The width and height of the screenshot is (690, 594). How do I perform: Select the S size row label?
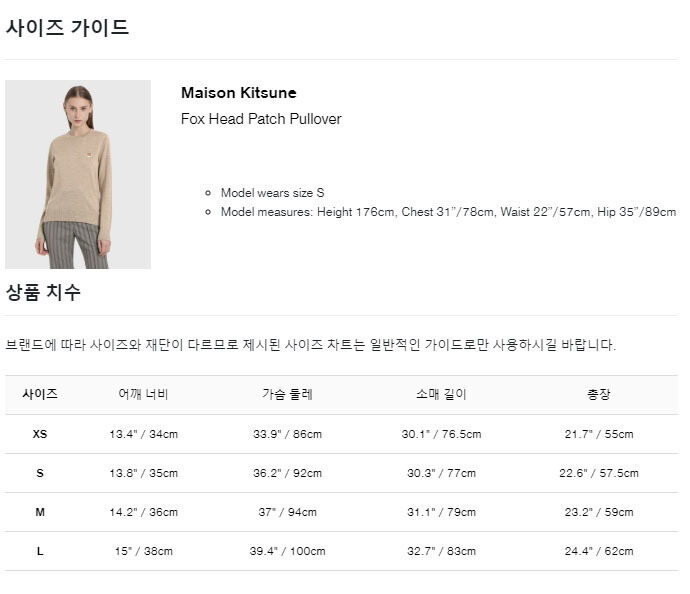point(40,473)
